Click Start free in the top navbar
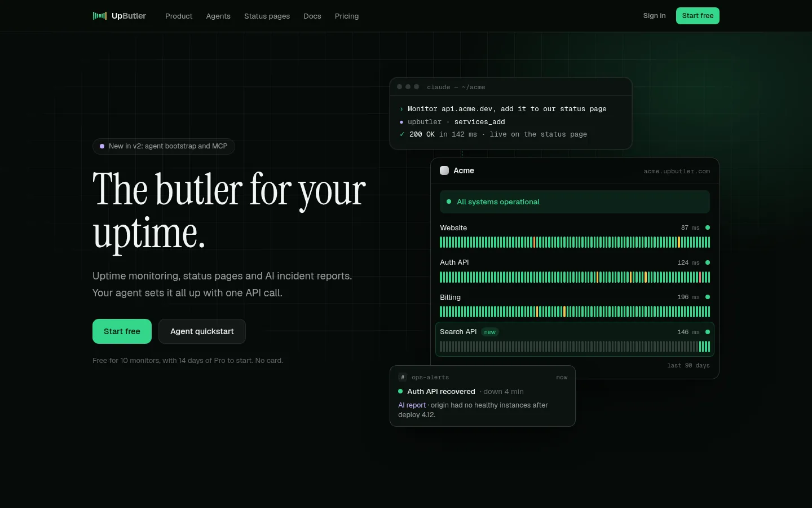The width and height of the screenshot is (812, 508). click(698, 16)
